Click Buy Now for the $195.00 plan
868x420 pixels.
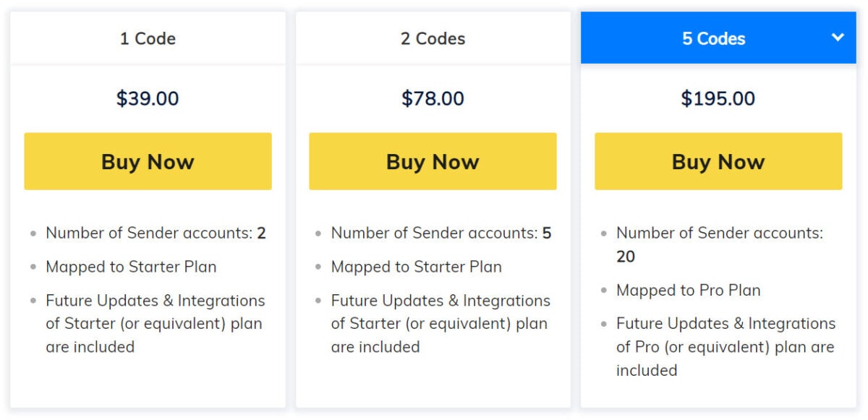coord(718,161)
